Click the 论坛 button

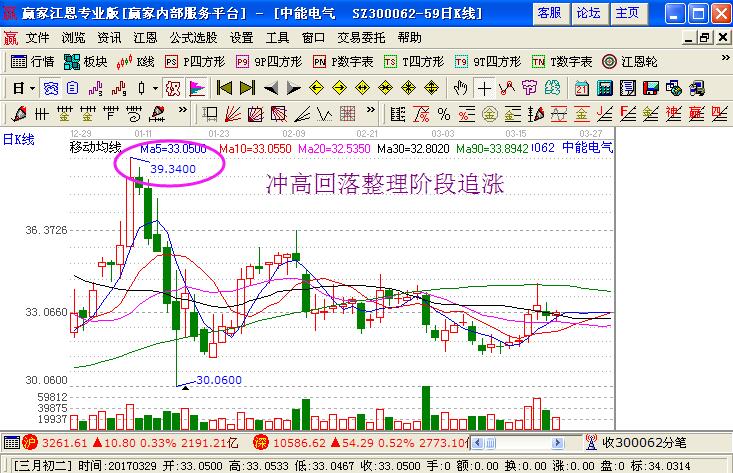[x=589, y=13]
